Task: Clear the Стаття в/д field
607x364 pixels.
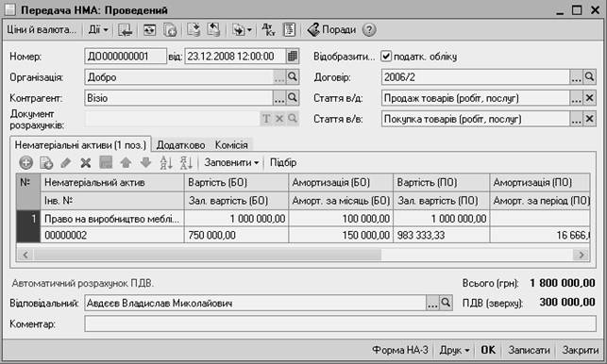Action: (590, 98)
